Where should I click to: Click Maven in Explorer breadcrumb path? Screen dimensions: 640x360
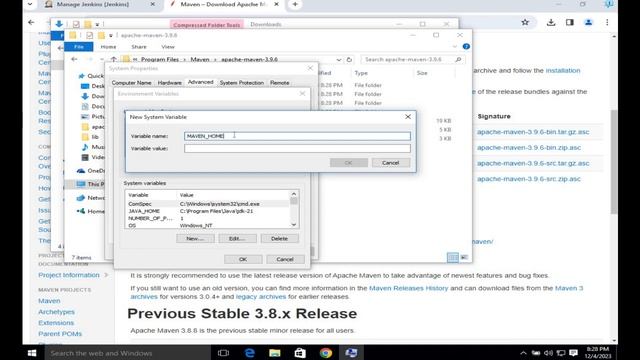tap(200, 60)
